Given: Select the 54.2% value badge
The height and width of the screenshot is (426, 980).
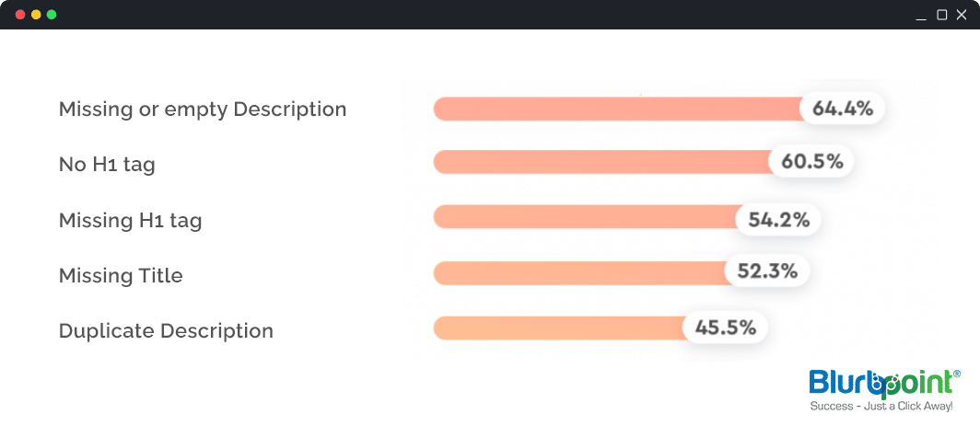Looking at the screenshot, I should [778, 219].
